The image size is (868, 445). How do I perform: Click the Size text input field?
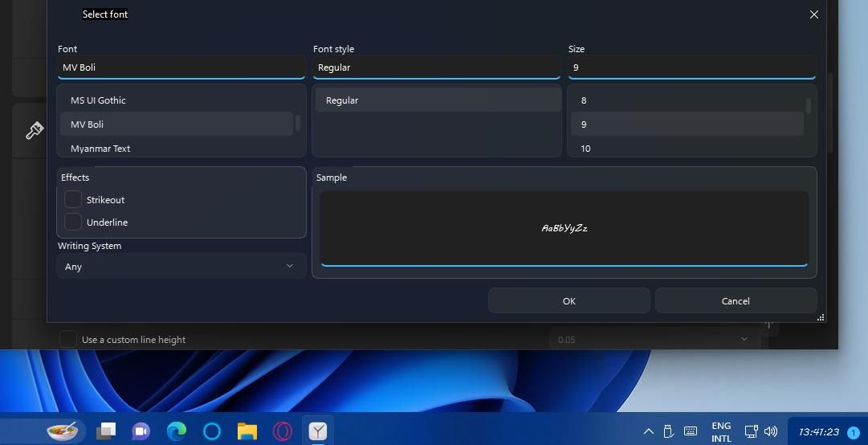click(691, 67)
